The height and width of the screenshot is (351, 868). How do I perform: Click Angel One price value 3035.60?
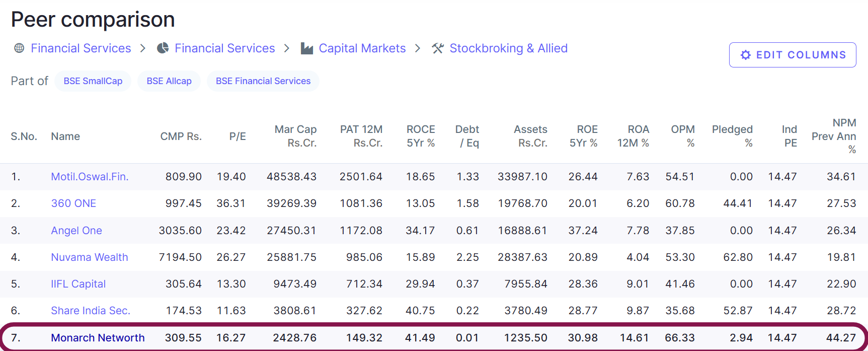180,231
